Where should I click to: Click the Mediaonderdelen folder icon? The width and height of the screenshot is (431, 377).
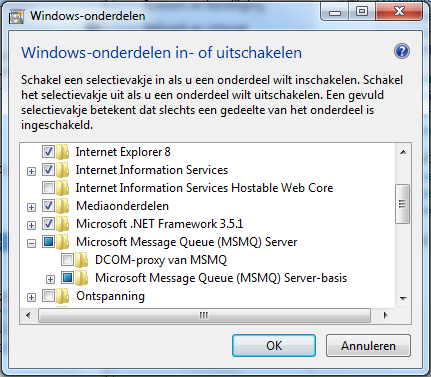click(62, 206)
